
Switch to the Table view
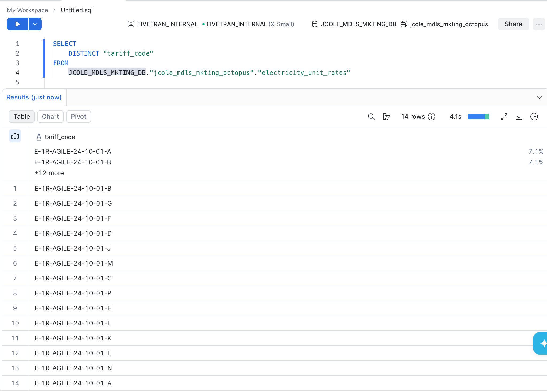(x=22, y=117)
